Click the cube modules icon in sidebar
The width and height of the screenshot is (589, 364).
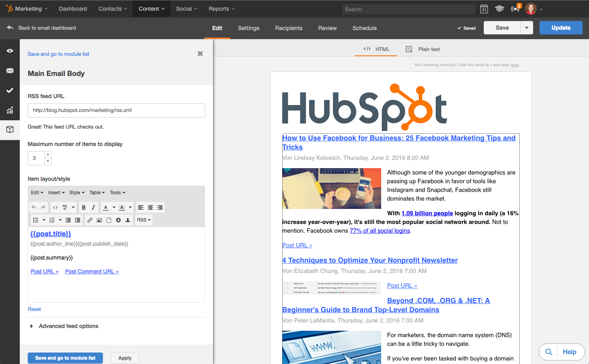pyautogui.click(x=10, y=129)
